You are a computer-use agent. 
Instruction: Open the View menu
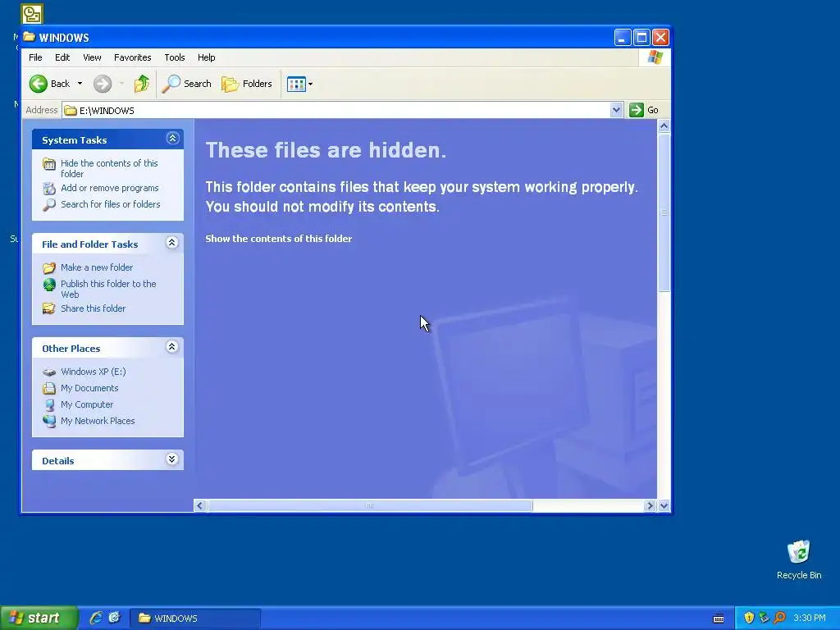pyautogui.click(x=92, y=57)
